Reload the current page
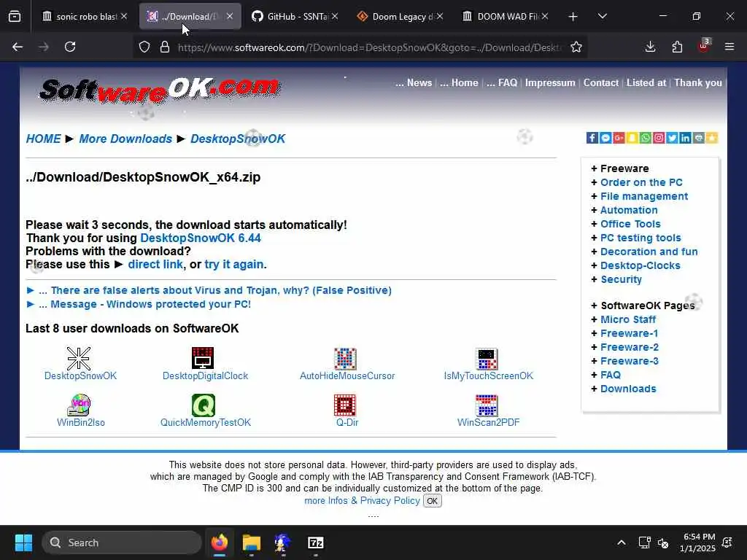Screen dimensions: 747x560 [x=70, y=47]
